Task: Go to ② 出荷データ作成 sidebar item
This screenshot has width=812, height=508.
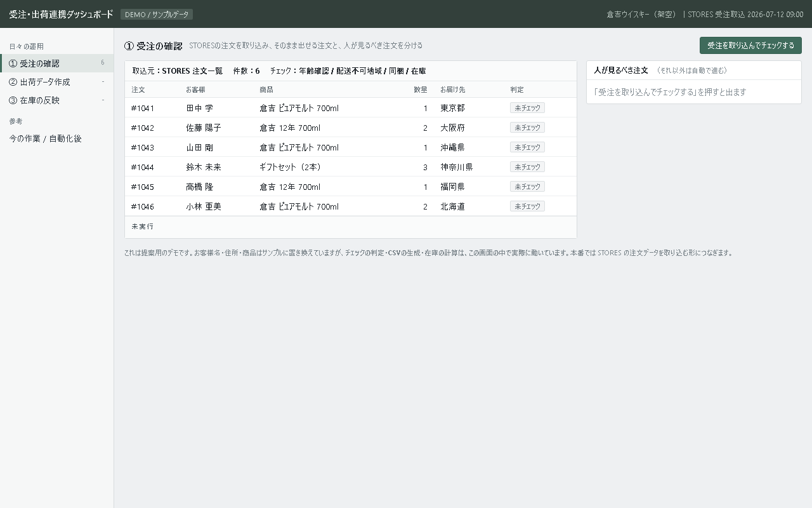Action: click(57, 82)
